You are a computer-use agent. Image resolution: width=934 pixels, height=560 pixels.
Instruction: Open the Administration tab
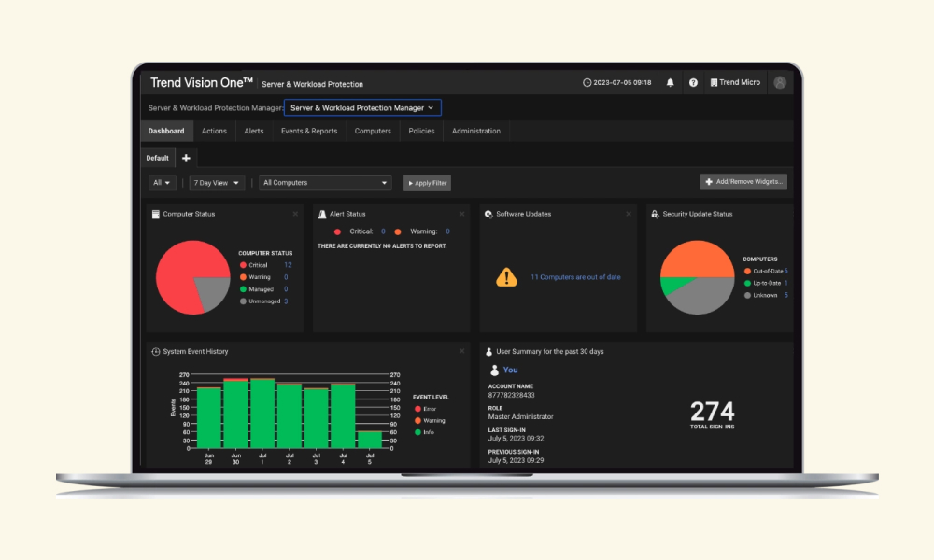(476, 131)
